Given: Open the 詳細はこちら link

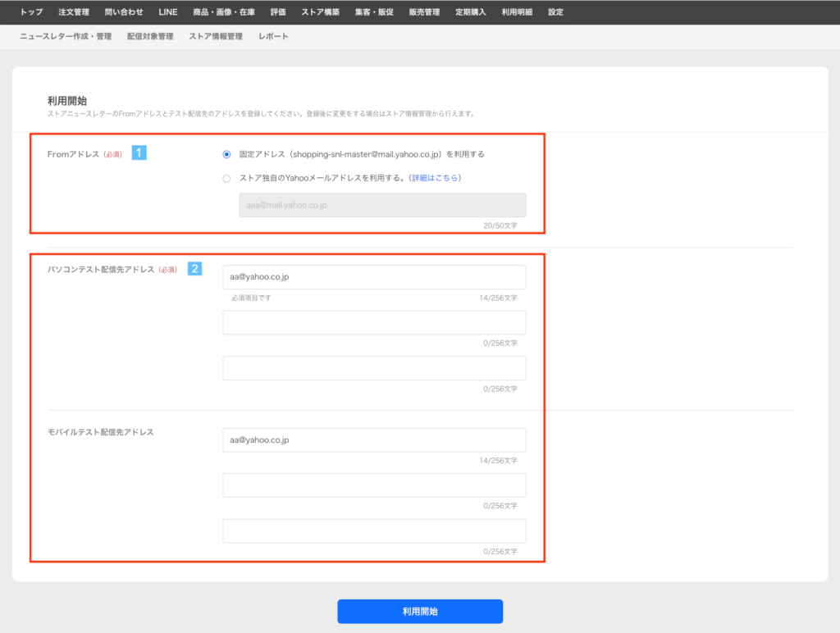Looking at the screenshot, I should tap(436, 179).
